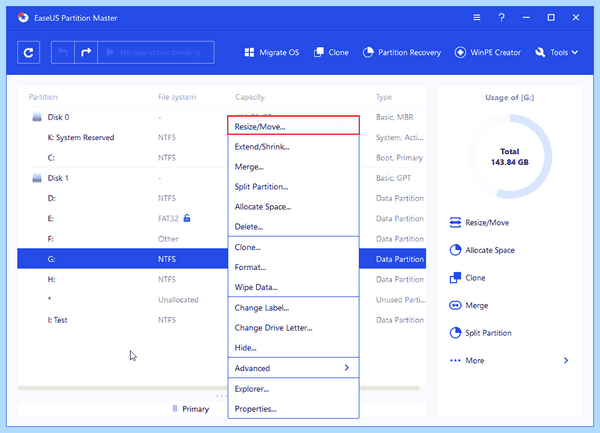Open the hamburger menu icon
Viewport: 600px width, 433px height.
[476, 18]
